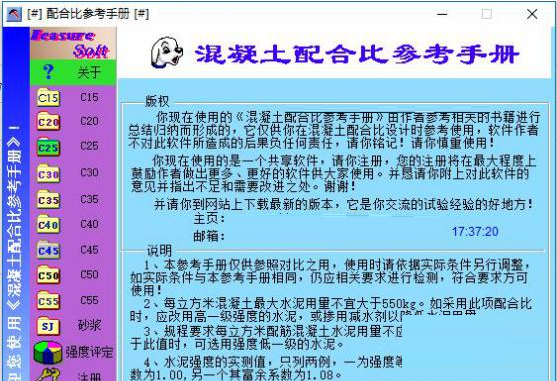Click the 邮箱: email label
This screenshot has width=557, height=381.
click(209, 236)
